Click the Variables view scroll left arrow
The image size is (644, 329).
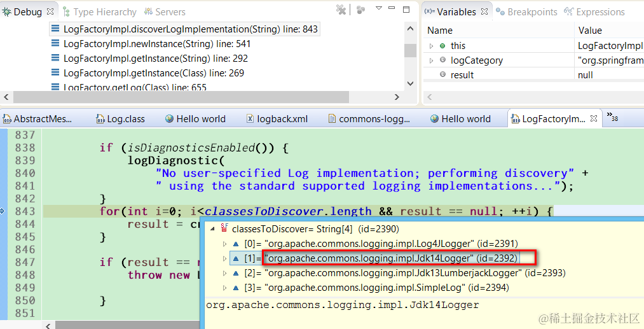click(x=430, y=97)
